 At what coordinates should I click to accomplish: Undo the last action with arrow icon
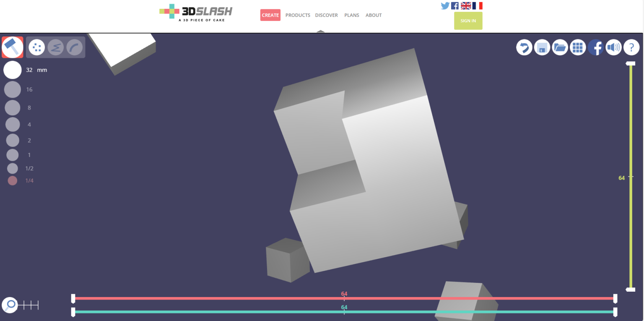[x=524, y=47]
